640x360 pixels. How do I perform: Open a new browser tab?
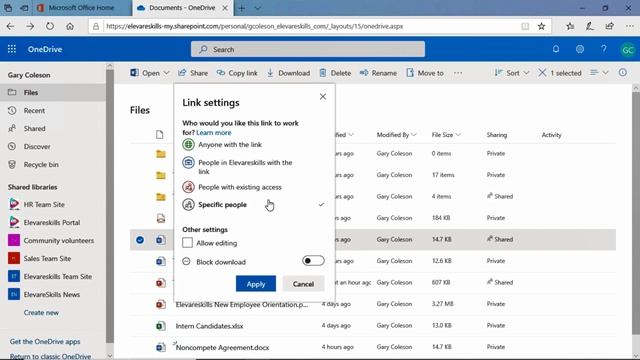tap(242, 8)
